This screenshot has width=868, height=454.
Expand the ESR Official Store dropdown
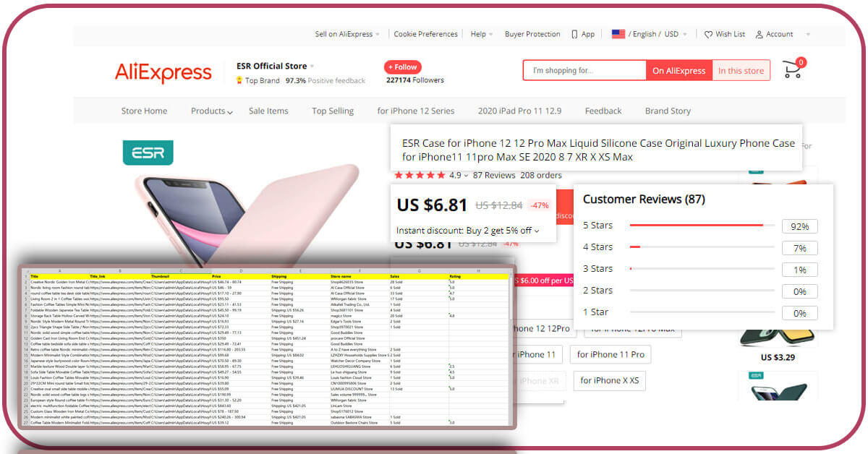click(312, 67)
